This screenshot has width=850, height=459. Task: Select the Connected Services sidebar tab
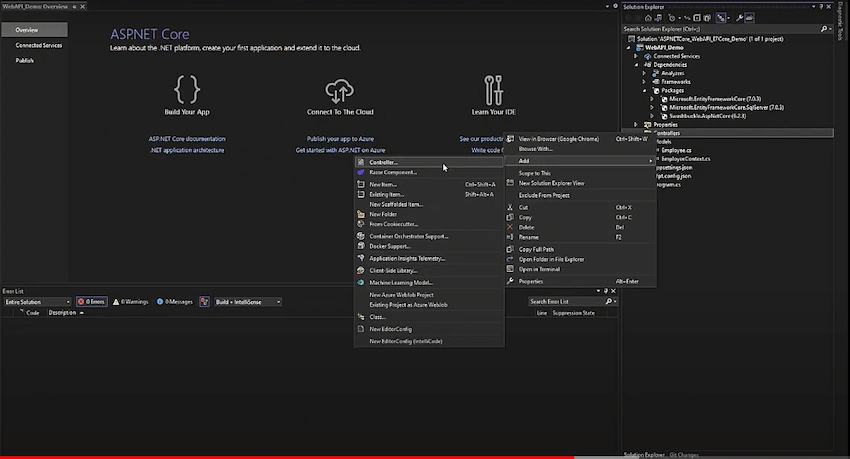(34, 46)
